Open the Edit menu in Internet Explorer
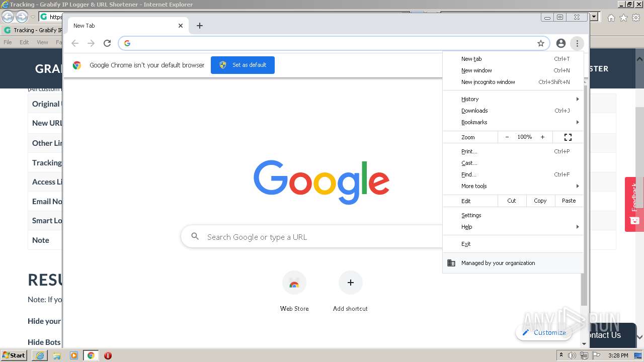The width and height of the screenshot is (644, 362). click(x=24, y=42)
